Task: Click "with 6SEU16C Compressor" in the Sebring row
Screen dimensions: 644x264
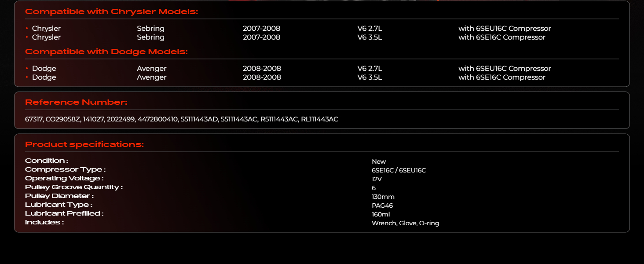Action: [505, 29]
